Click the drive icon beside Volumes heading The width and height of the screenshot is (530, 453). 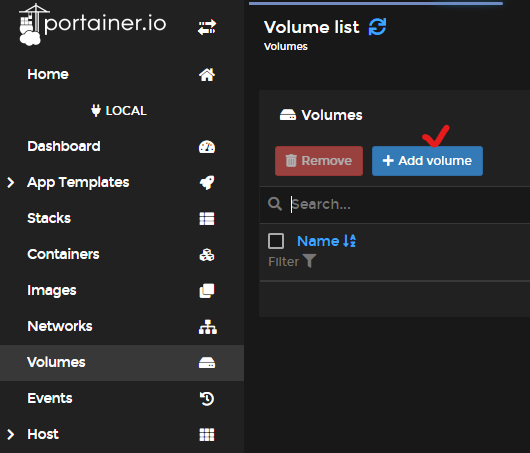[x=288, y=115]
